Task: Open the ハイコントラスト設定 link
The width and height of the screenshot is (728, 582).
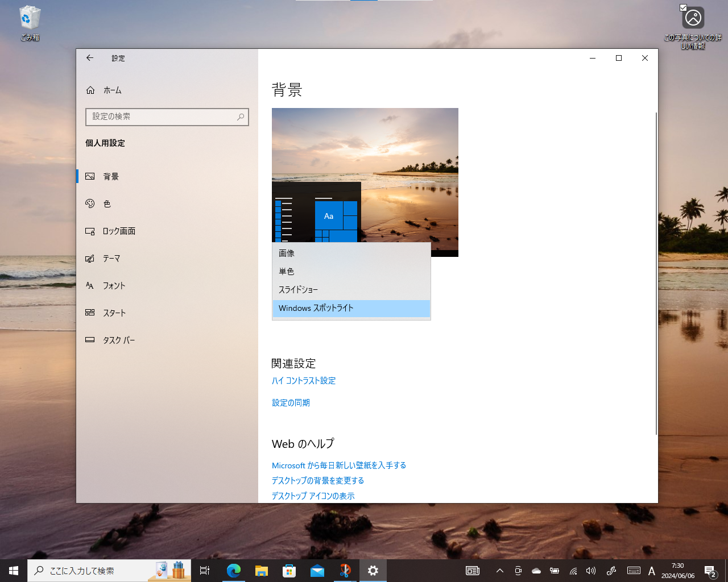Action: (x=304, y=381)
